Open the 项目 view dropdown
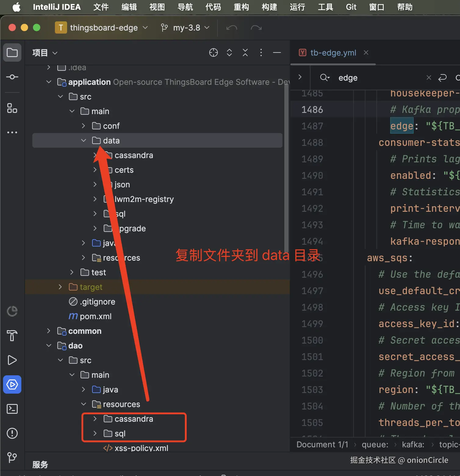 pyautogui.click(x=45, y=53)
